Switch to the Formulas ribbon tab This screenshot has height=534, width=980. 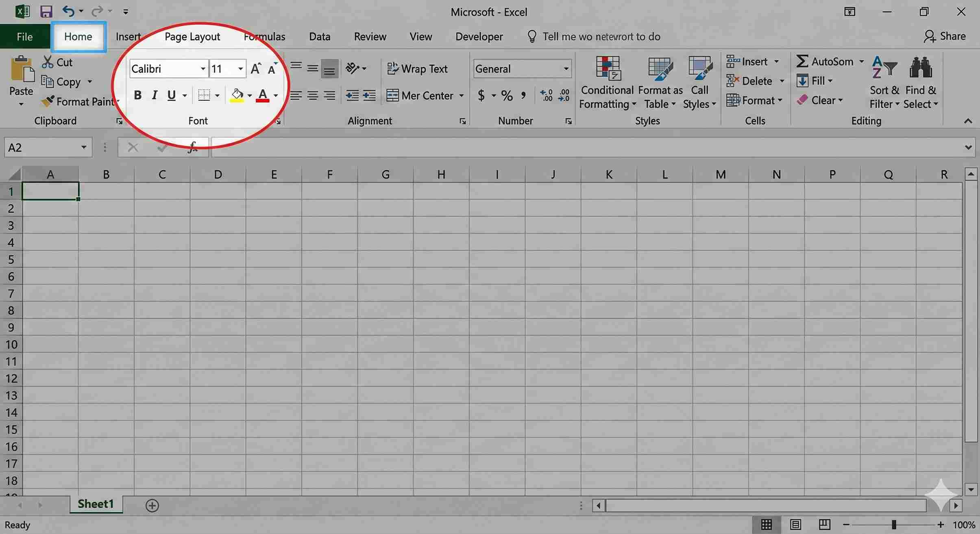[264, 36]
